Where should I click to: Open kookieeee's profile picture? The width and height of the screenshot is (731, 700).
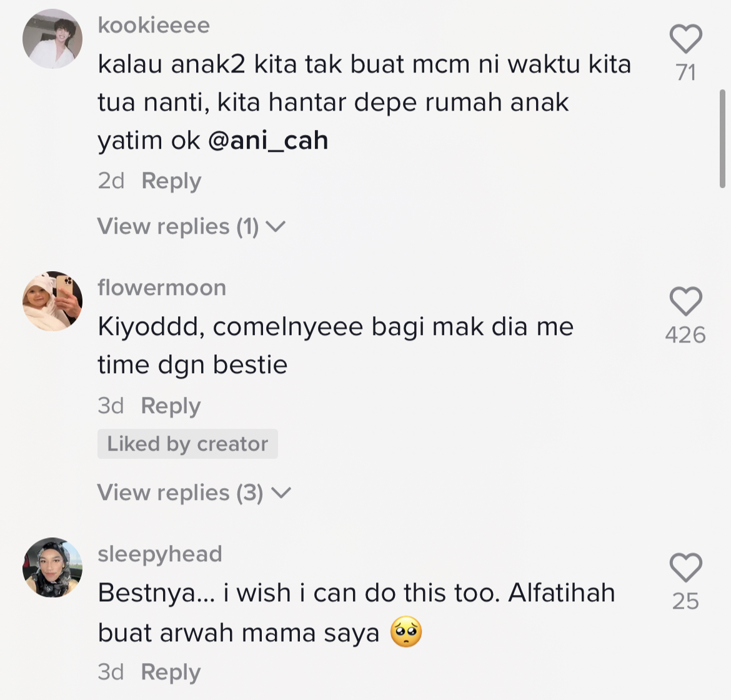pyautogui.click(x=52, y=39)
